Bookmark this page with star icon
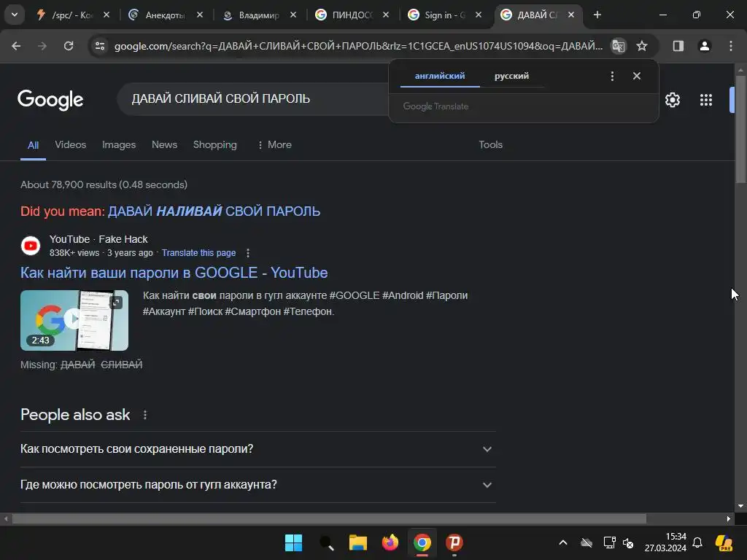The height and width of the screenshot is (560, 747). (642, 46)
